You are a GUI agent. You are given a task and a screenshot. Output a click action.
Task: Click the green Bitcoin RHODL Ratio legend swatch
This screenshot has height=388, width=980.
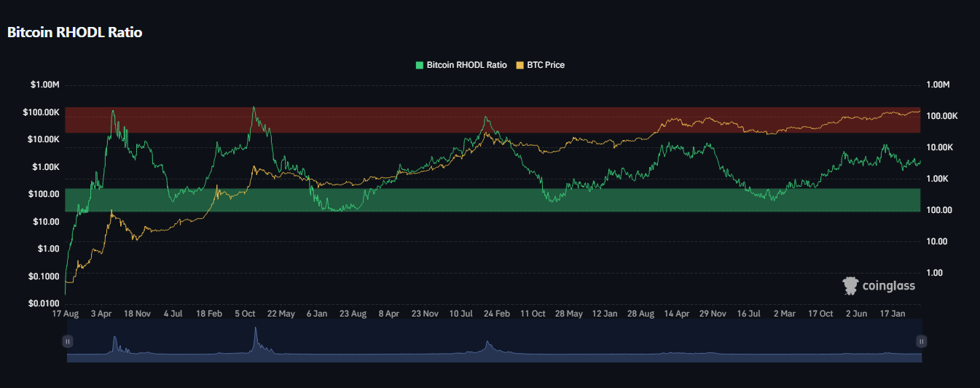pos(420,65)
